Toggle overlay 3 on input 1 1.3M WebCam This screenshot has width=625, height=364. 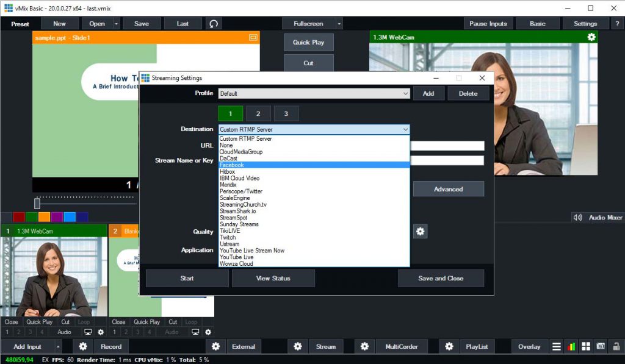30,332
